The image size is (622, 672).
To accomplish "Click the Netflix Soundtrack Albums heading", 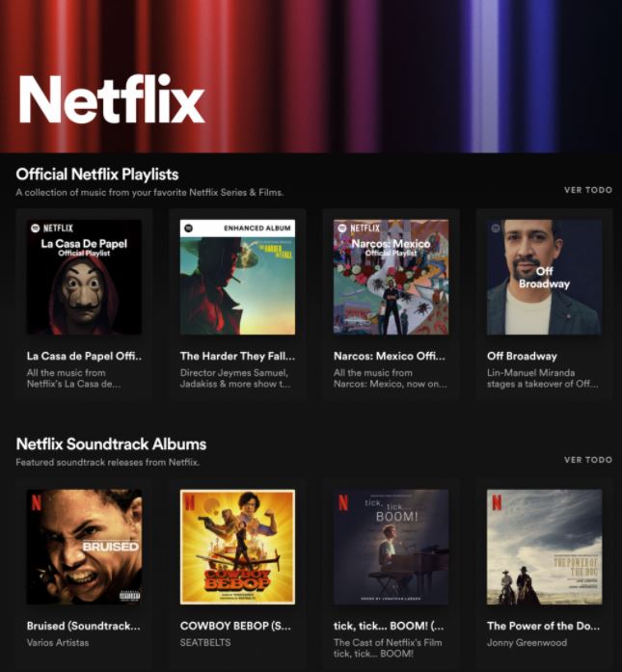I will click(111, 444).
